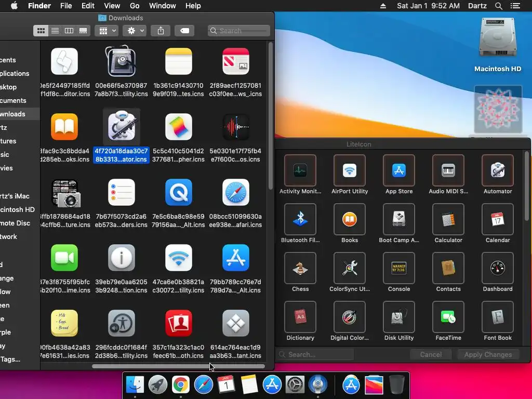
Task: Select the Disk Utility .icns file in Downloads
Action: (122, 61)
